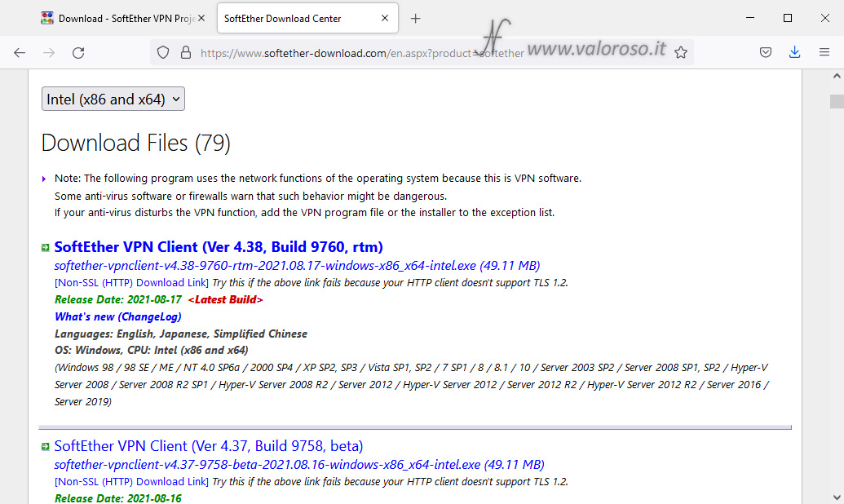Click the green arrow icon beside Ver 4.38

coord(46,248)
